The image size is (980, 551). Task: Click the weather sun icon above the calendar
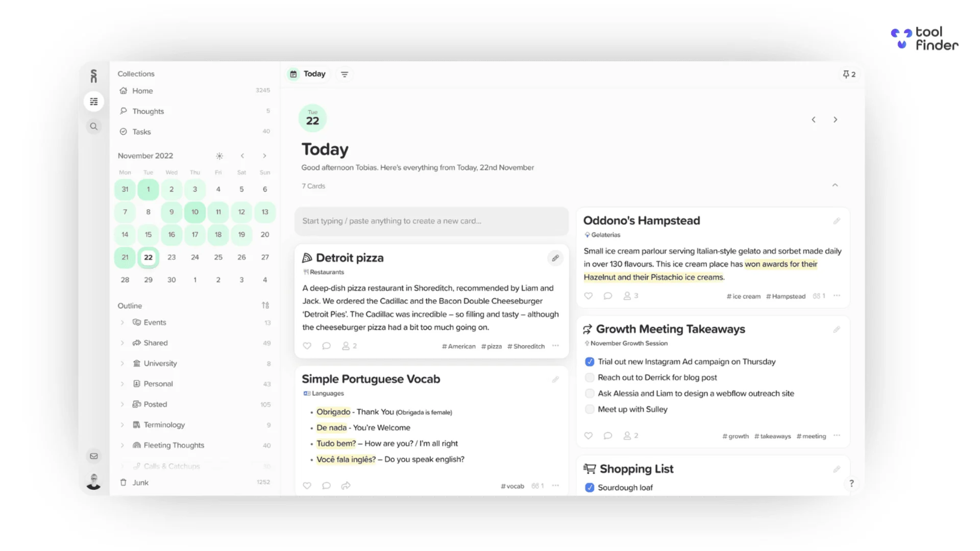pos(219,156)
